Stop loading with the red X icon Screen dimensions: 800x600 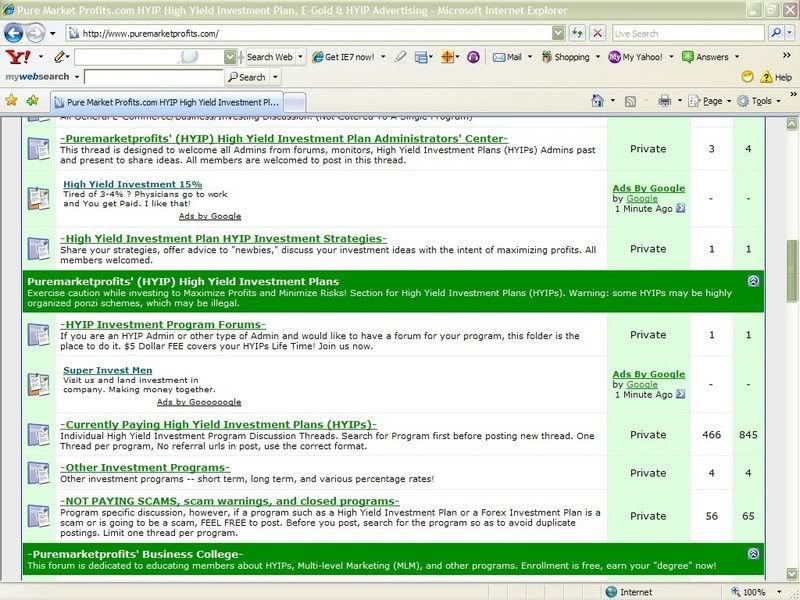(x=597, y=34)
